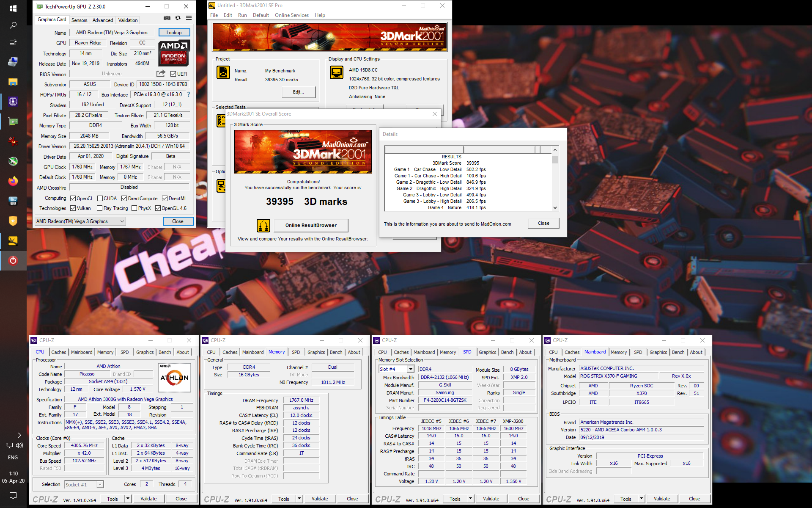Click the AMD Athlon logo in CPU-Z

tap(174, 377)
